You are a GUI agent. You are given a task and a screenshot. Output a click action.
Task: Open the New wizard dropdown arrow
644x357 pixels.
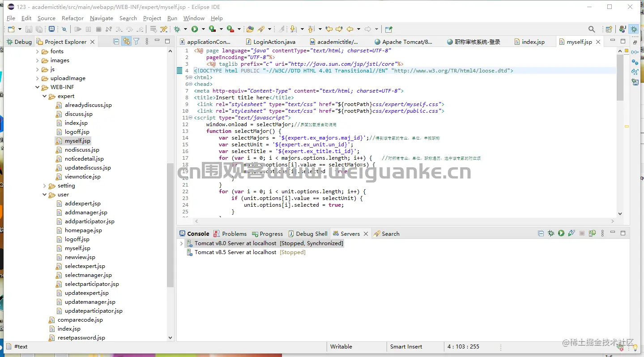20,29
